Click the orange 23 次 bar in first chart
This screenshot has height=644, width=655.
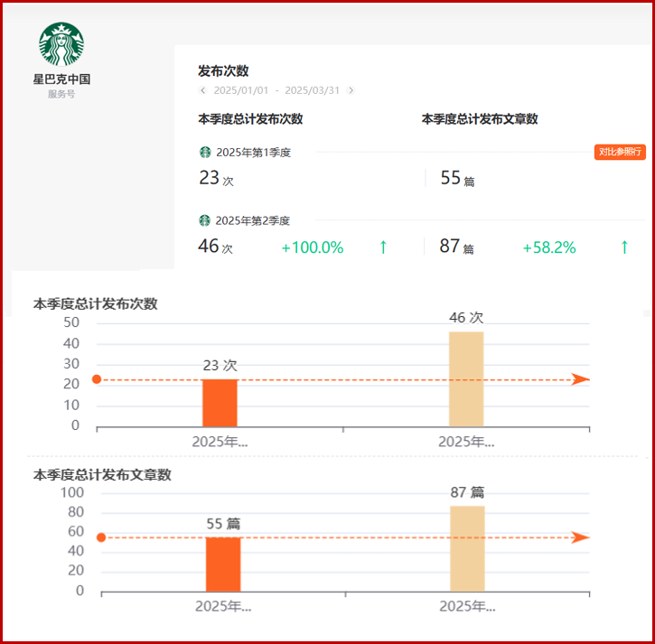tap(220, 403)
